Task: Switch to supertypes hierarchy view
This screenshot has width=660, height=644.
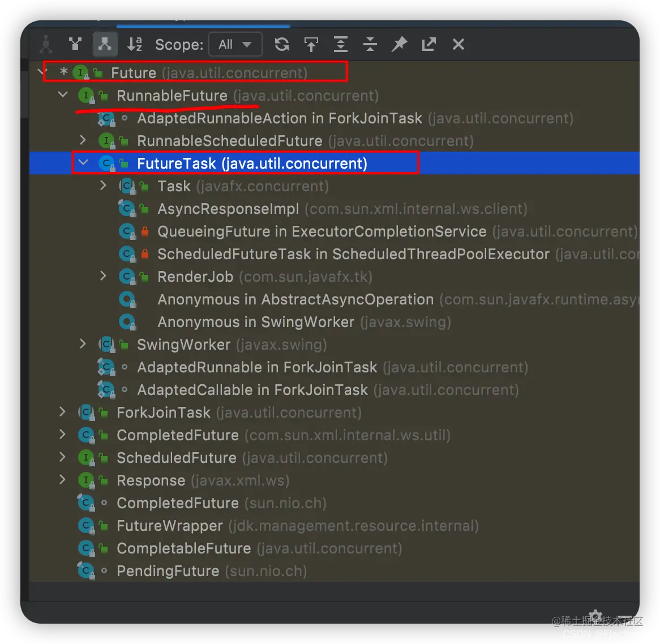Action: click(x=75, y=44)
